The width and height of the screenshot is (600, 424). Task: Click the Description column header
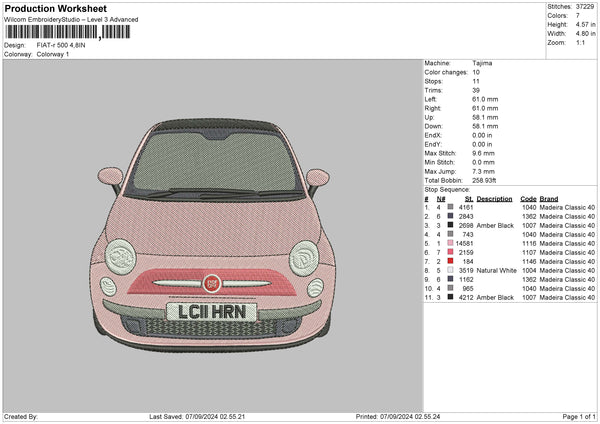pyautogui.click(x=494, y=198)
